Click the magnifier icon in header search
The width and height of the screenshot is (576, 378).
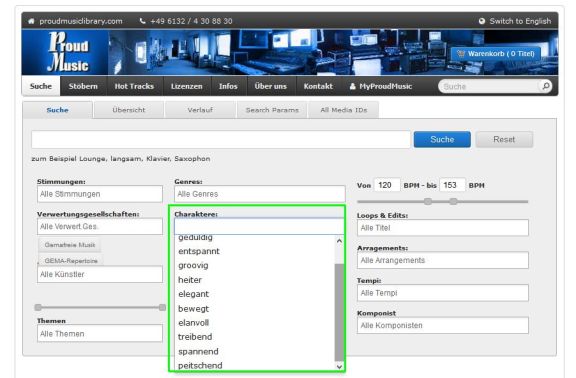[x=546, y=86]
